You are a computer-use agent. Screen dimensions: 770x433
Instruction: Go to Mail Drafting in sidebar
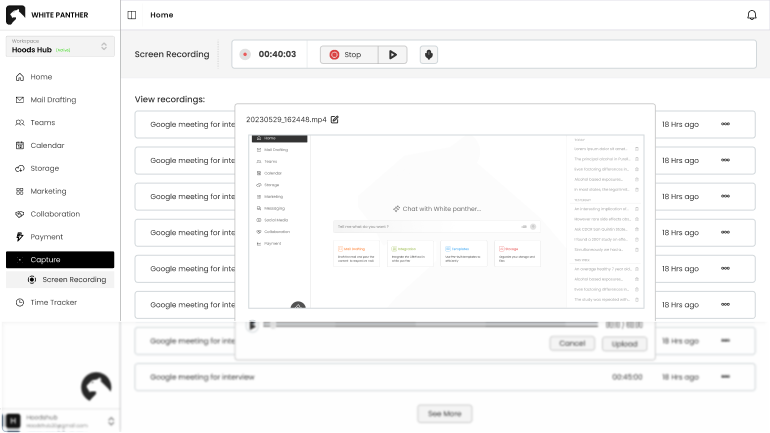coord(53,100)
